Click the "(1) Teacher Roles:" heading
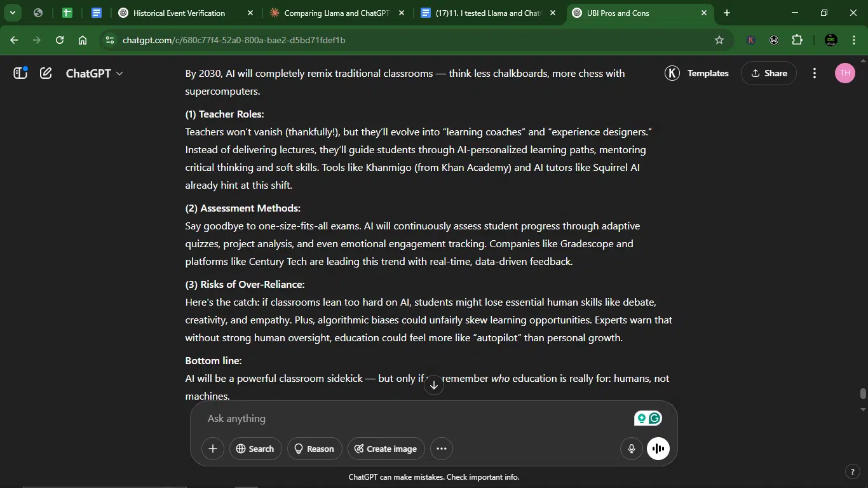Viewport: 868px width, 488px height. click(224, 114)
